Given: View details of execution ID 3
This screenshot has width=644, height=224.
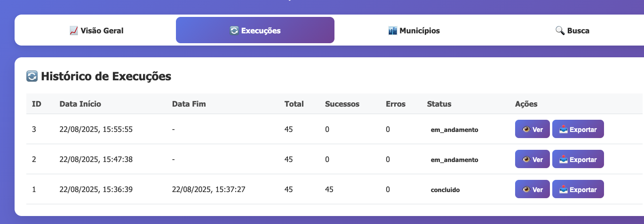Looking at the screenshot, I should point(532,129).
